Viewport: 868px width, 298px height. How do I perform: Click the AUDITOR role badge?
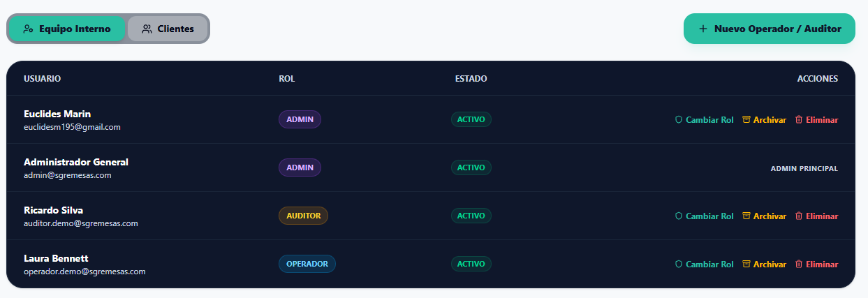click(303, 216)
